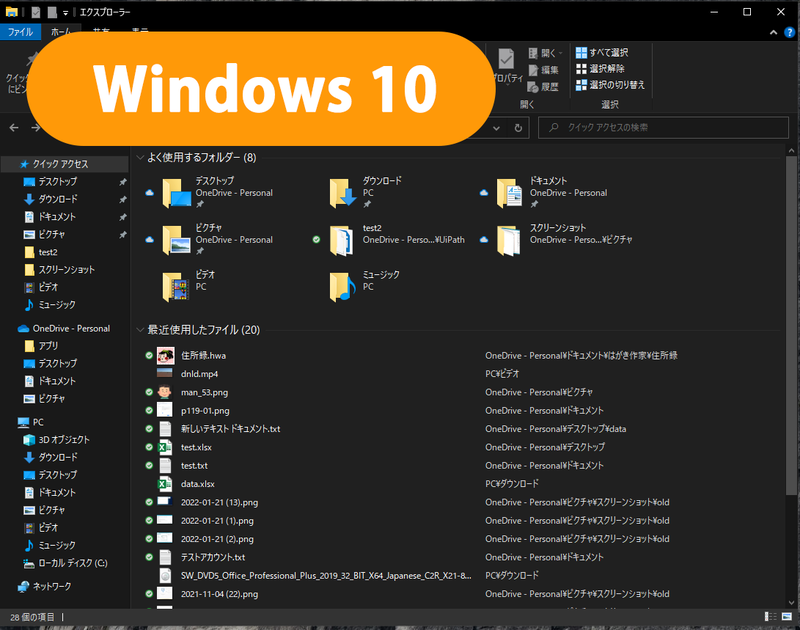Image resolution: width=800 pixels, height=630 pixels.
Task: Collapse the ribbon with the top-right chevron
Action: pos(773,32)
